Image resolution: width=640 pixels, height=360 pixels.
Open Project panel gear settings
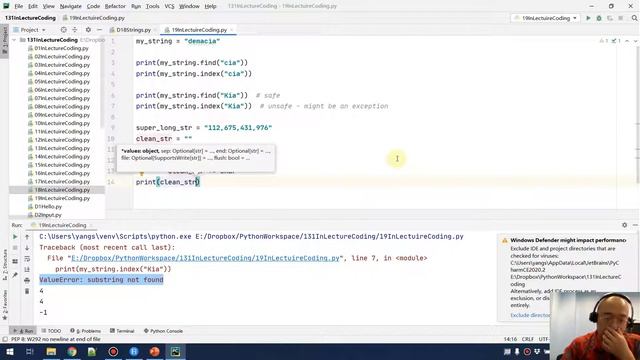[x=88, y=30]
